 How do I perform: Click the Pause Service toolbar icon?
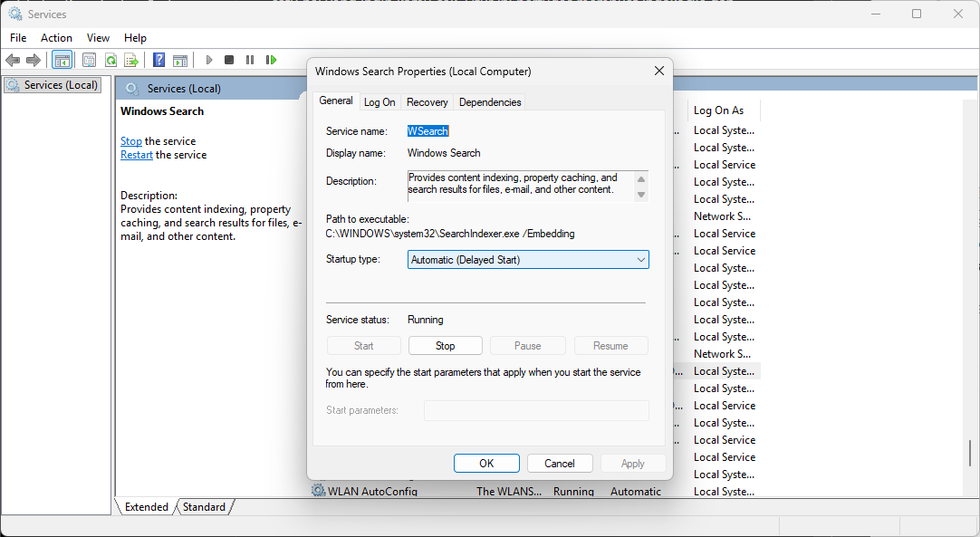[250, 60]
